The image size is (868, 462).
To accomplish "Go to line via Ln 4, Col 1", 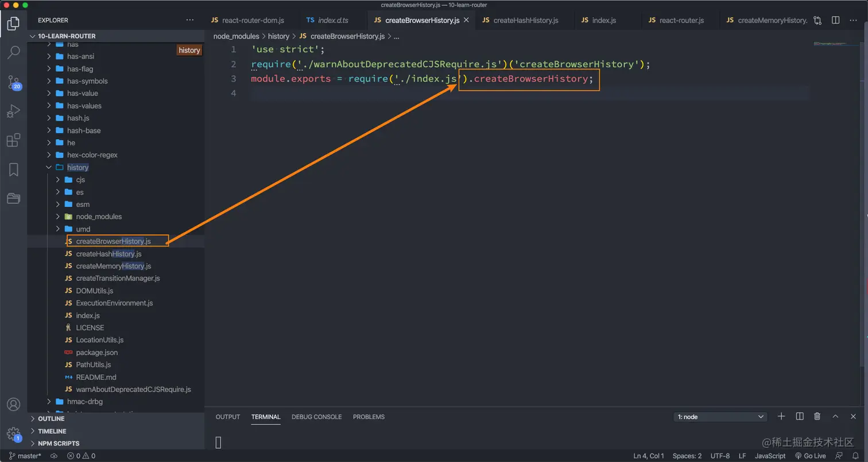I will click(649, 456).
